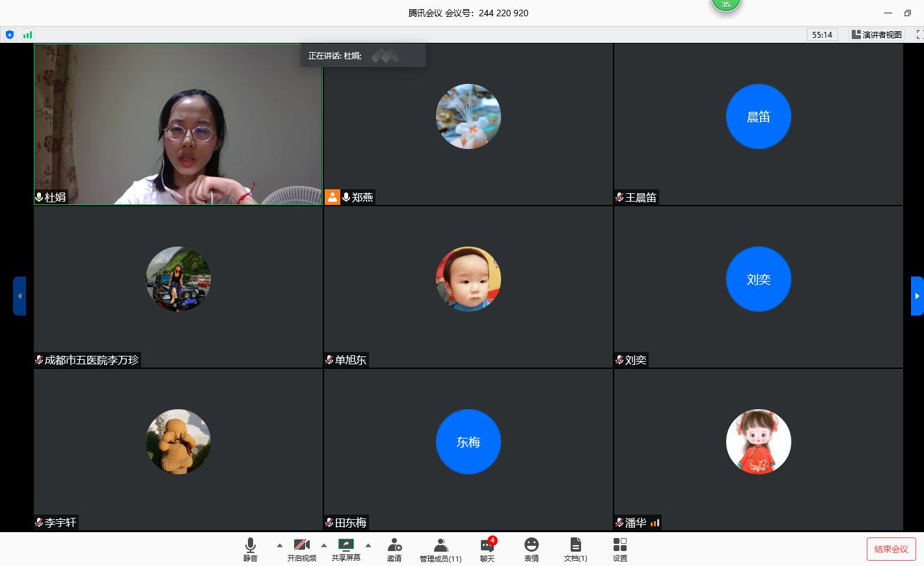Click 成都市五医院李万珍 name label

tap(92, 360)
